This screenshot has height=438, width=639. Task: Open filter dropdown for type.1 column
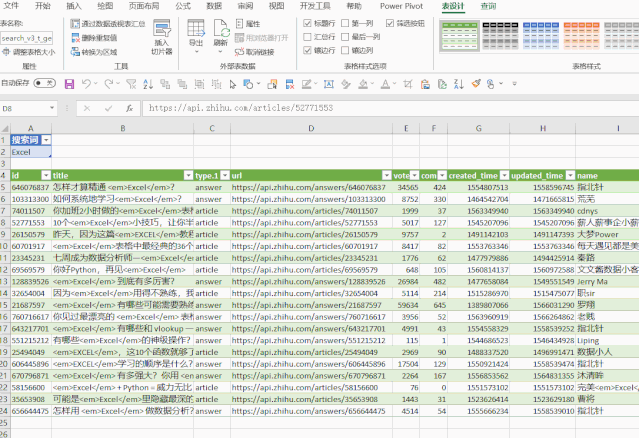pyautogui.click(x=225, y=176)
